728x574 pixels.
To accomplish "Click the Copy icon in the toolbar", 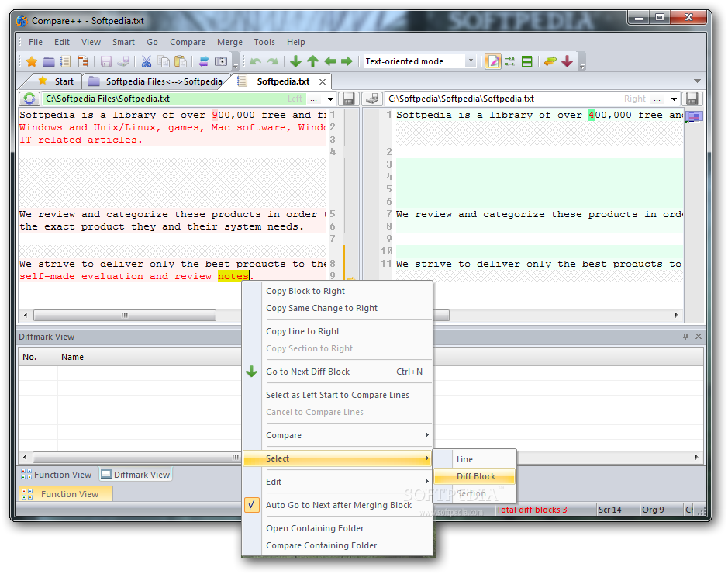I will pyautogui.click(x=164, y=61).
